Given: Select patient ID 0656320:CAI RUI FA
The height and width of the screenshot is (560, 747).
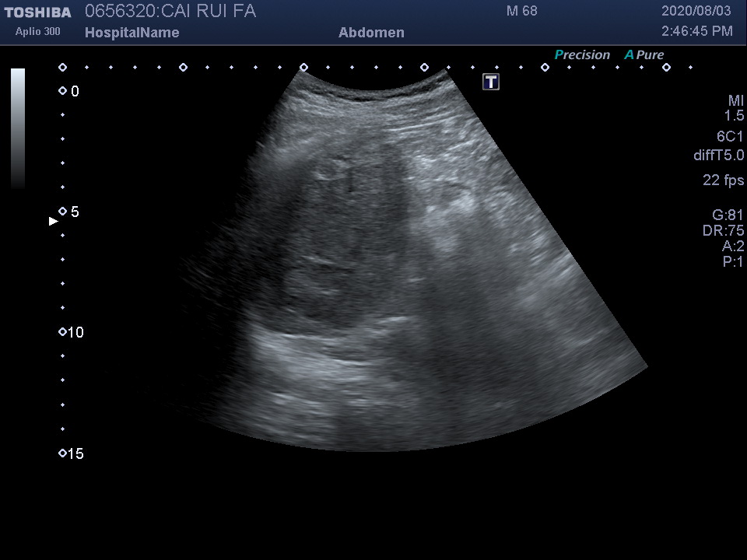Looking at the screenshot, I should [x=170, y=11].
